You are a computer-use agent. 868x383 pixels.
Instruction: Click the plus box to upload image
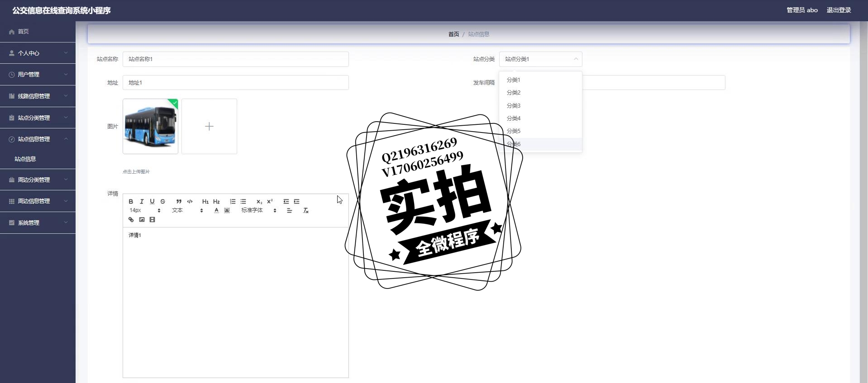click(209, 126)
